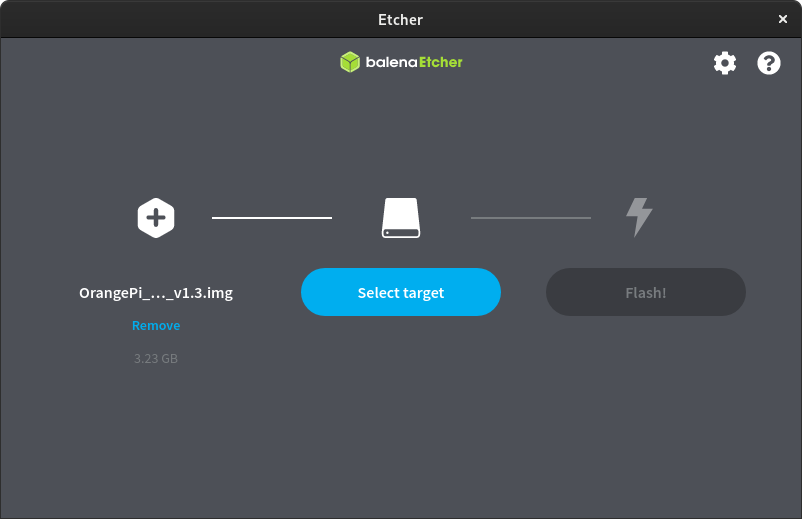Click the white "balena" word in header
The image size is (802, 519).
point(392,62)
